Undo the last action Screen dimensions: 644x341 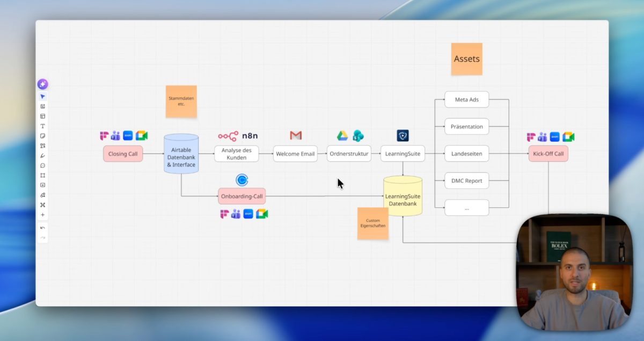[x=42, y=228]
